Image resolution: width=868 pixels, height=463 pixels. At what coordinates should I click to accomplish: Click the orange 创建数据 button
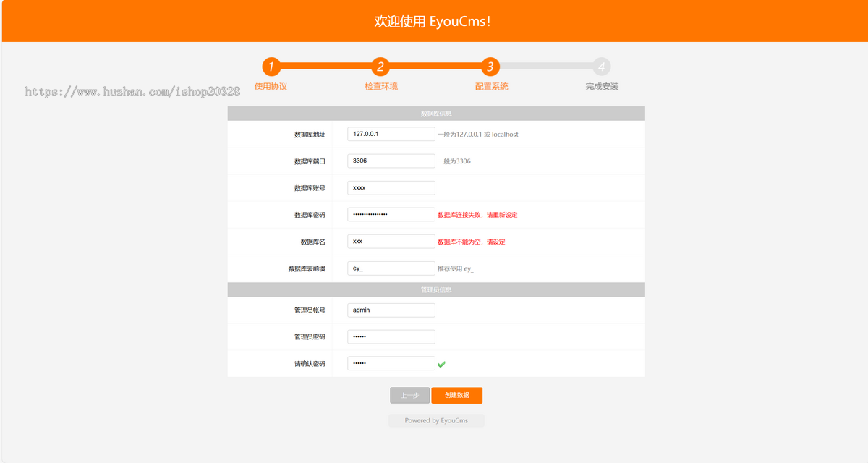(457, 395)
